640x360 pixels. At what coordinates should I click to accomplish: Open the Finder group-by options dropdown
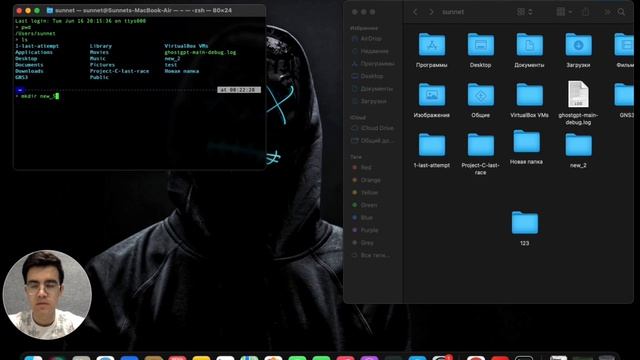pyautogui.click(x=564, y=12)
